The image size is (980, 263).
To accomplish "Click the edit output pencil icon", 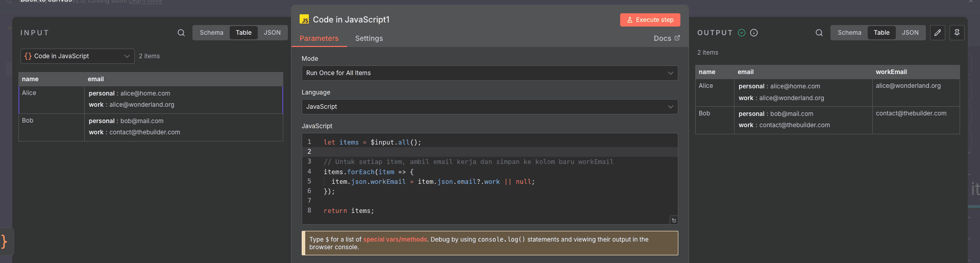I will (938, 33).
